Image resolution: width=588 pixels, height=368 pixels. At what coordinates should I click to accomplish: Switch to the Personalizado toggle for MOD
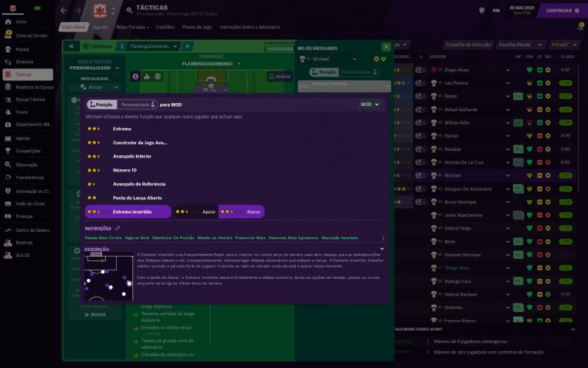[137, 105]
